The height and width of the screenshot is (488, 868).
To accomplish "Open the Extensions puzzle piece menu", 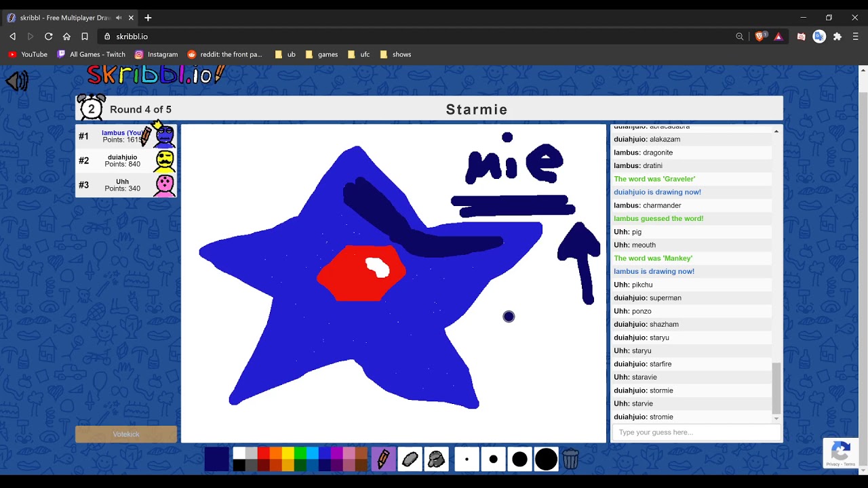I will tap(837, 37).
